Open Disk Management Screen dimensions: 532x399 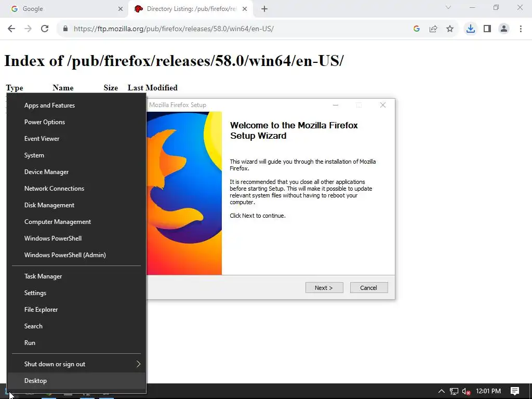[x=77, y=205]
